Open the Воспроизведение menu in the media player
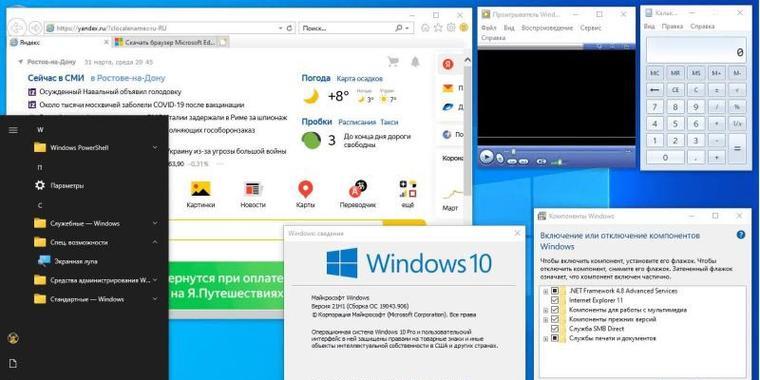Viewport: 760px width, 380px height. pos(547,28)
